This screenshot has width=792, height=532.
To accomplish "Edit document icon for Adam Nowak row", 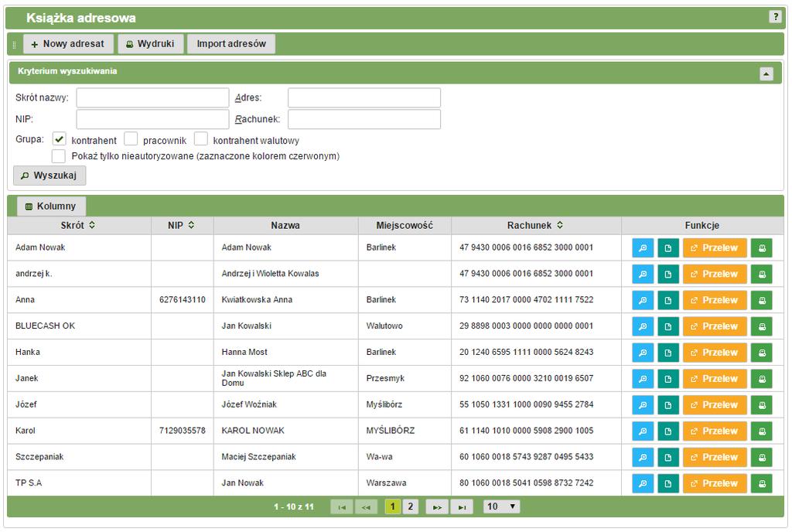I will pos(667,248).
